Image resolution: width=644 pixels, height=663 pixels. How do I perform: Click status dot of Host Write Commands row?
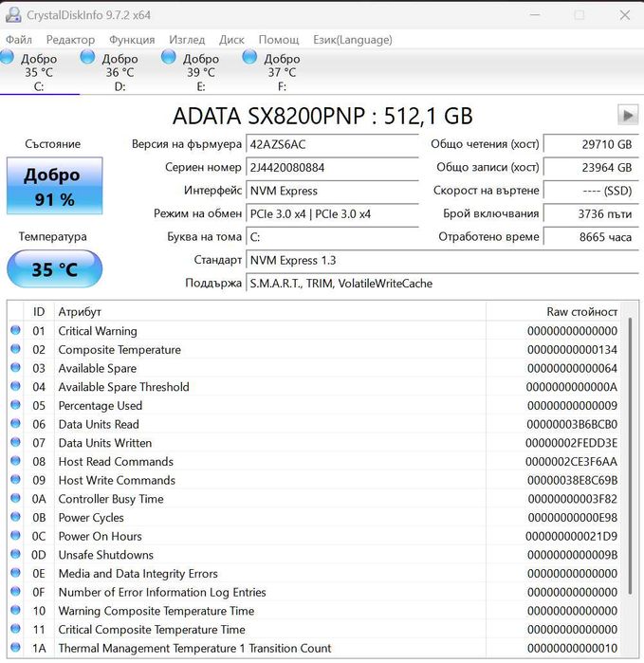[15, 479]
